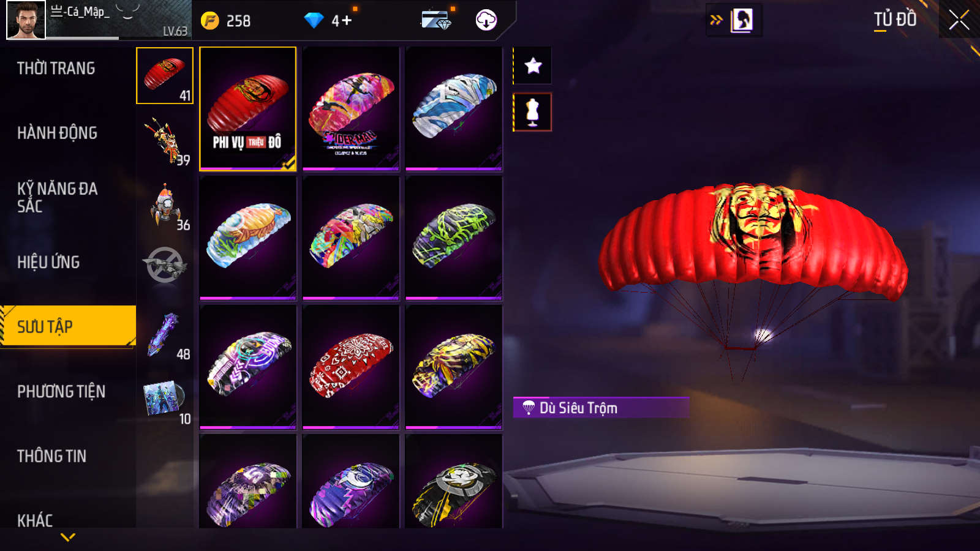Select the rocket loot box icon showing 36
980x551 pixels.
pos(165,205)
